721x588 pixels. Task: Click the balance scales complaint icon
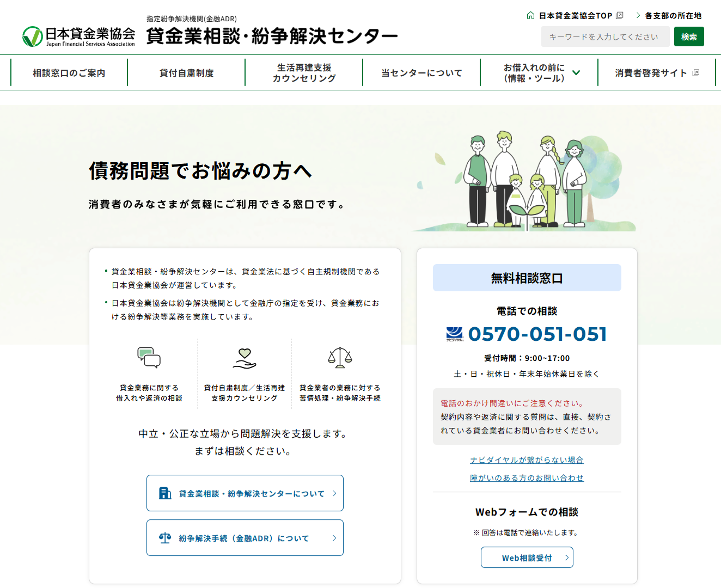point(340,358)
